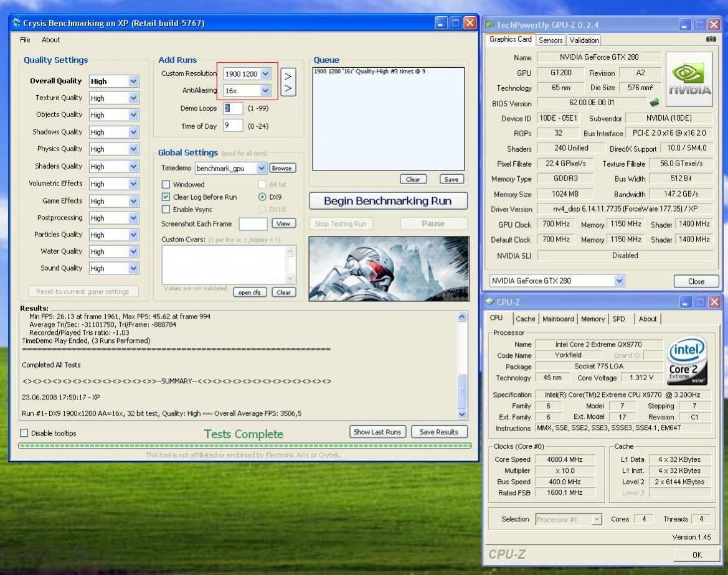Click the Save Results button
Screen dimensions: 728x575
click(439, 432)
